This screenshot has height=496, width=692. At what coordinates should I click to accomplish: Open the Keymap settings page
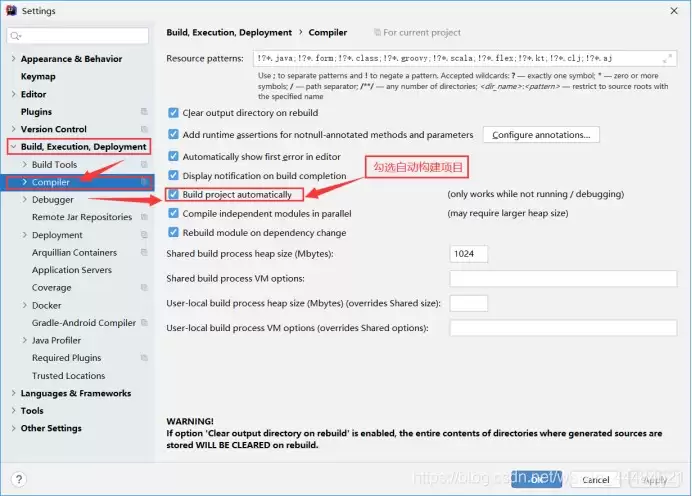tap(38, 76)
